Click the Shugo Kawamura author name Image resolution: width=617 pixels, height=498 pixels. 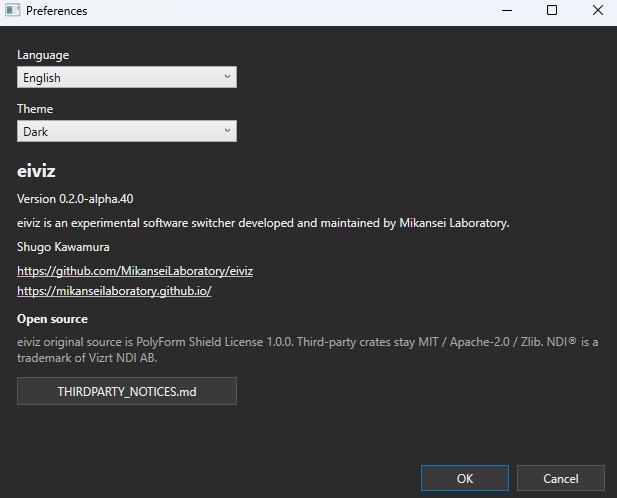click(63, 247)
